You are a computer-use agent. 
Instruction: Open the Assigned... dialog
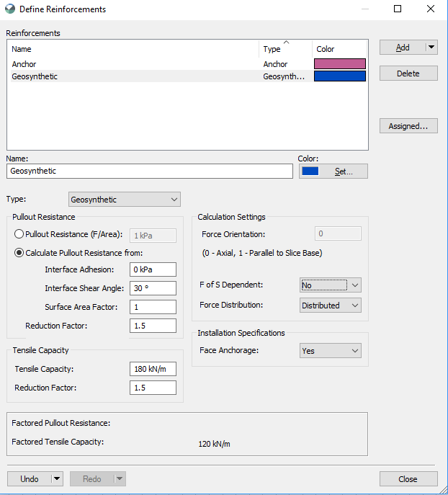[408, 126]
